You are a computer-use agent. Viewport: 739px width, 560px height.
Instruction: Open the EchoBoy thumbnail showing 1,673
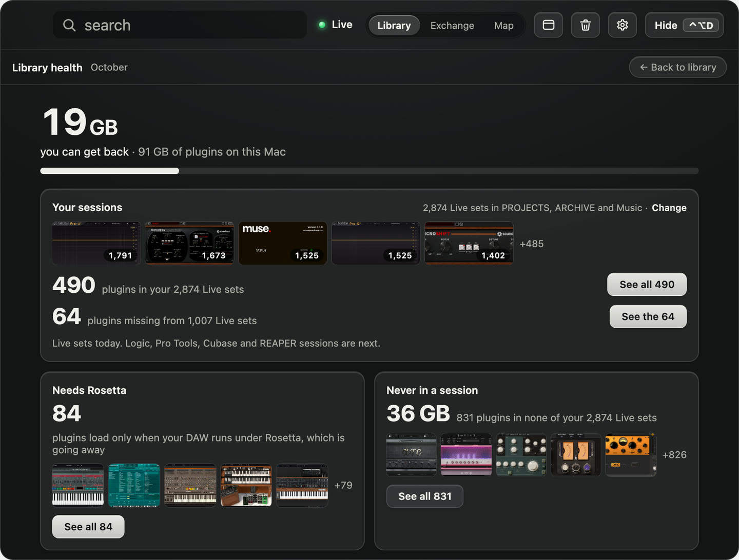189,243
